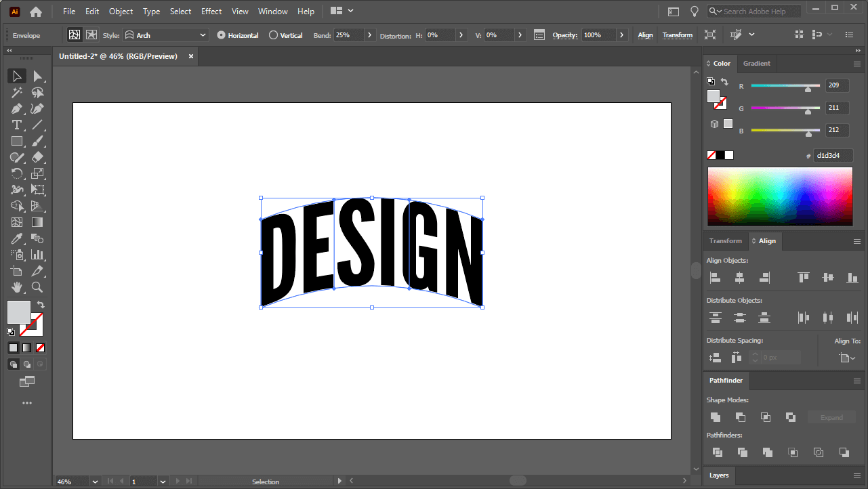Viewport: 868px width, 489px height.
Task: Open the Object menu
Action: coord(121,12)
